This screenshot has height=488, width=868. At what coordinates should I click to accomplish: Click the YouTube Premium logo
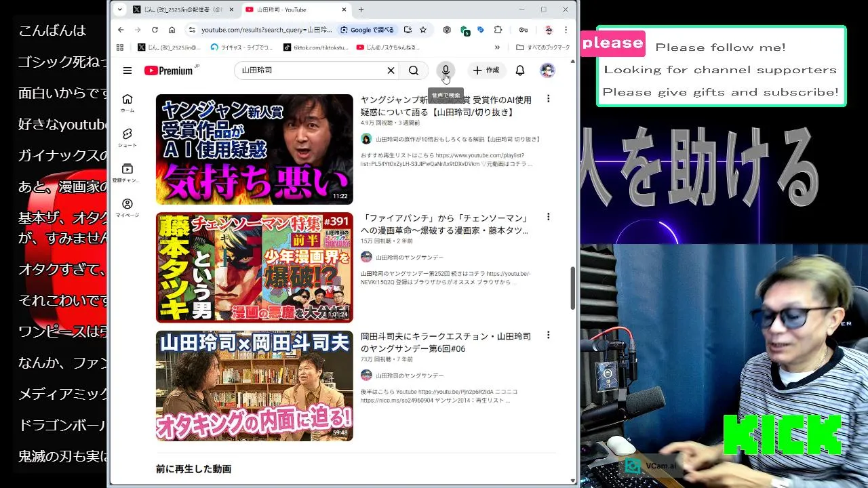(x=170, y=70)
